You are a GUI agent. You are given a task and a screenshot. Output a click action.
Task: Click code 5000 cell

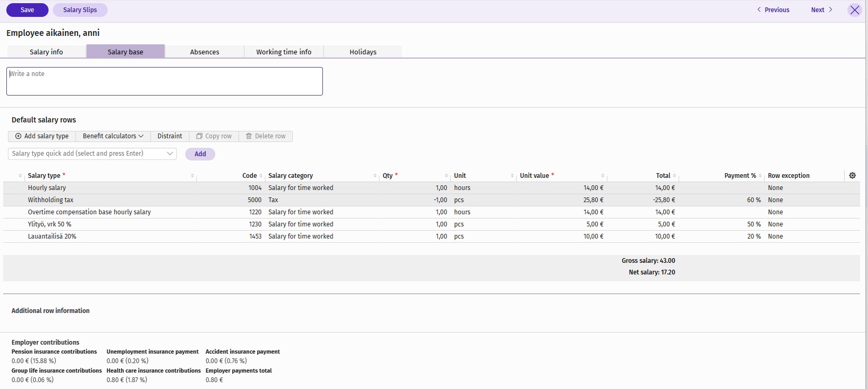point(255,200)
